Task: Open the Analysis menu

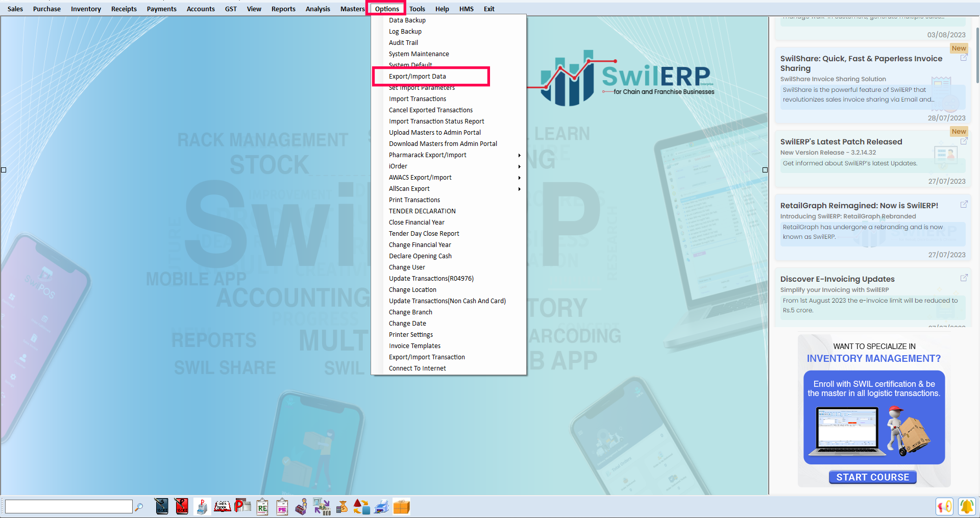Action: click(317, 9)
